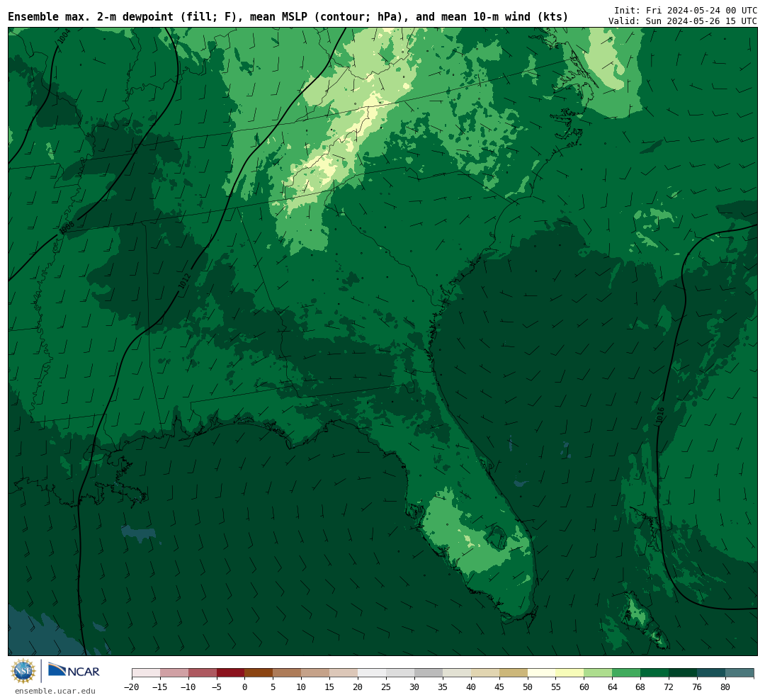Click the 68 colorbar tick label
The height and width of the screenshot is (700, 765).
(641, 687)
